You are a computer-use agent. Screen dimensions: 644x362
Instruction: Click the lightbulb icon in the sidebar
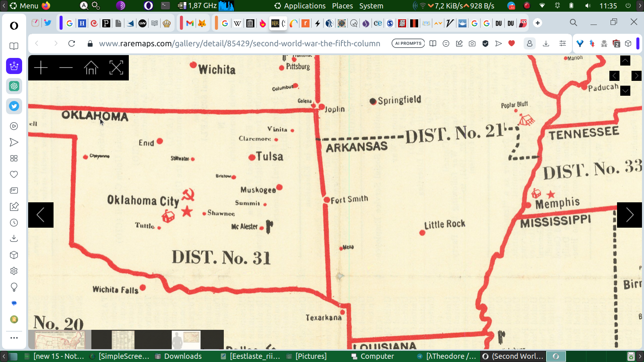14,287
